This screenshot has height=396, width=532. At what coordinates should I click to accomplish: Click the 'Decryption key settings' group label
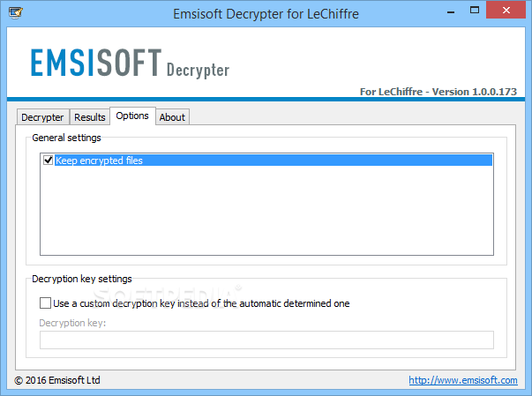tap(82, 279)
